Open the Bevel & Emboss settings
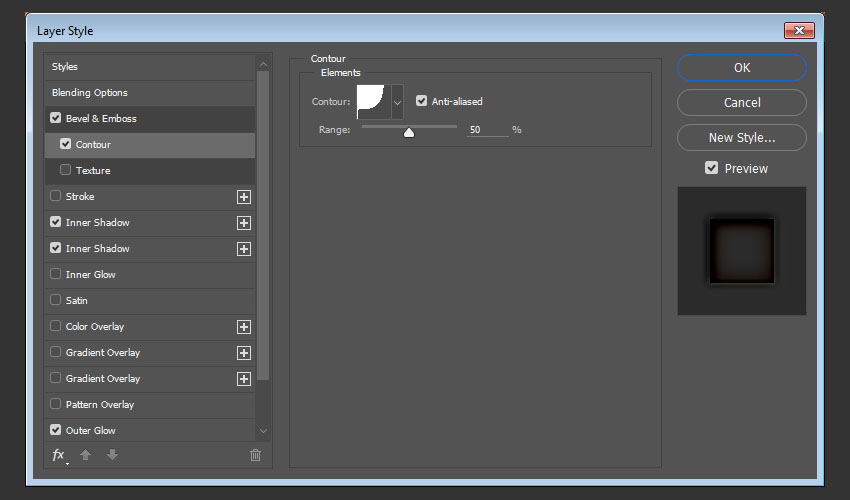The width and height of the screenshot is (850, 500). tap(150, 118)
